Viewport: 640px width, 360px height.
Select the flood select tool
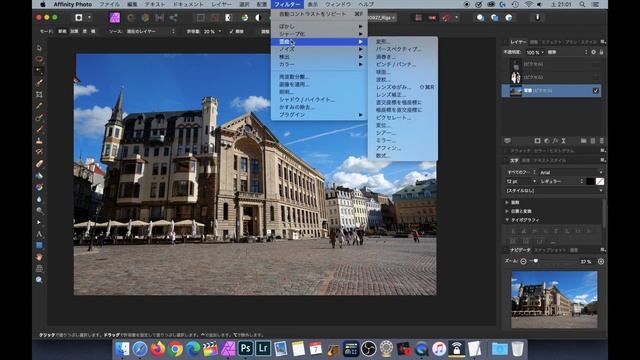(x=39, y=71)
